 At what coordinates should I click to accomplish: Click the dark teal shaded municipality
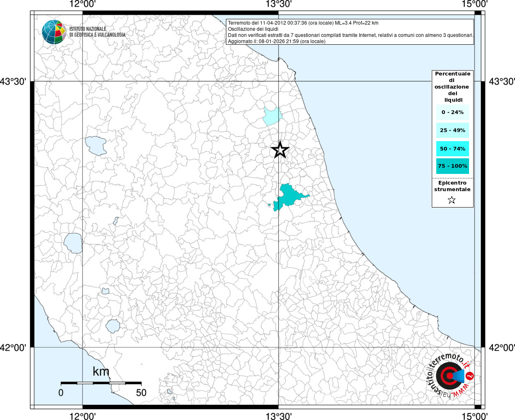[289, 196]
